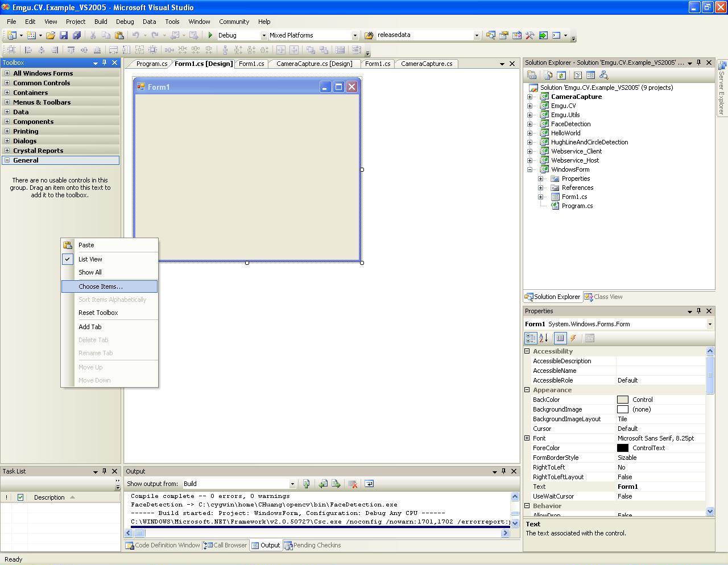Open the Tools menu
The height and width of the screenshot is (565, 728).
172,22
